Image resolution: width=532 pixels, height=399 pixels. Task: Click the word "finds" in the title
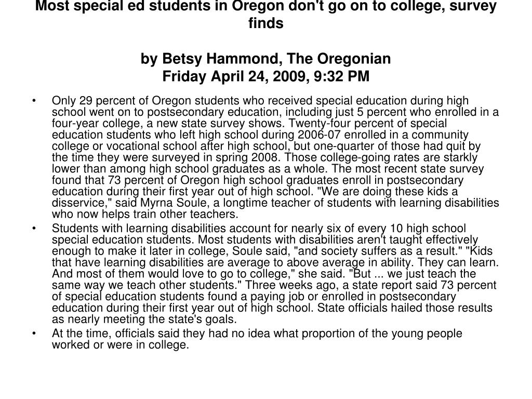pos(265,23)
